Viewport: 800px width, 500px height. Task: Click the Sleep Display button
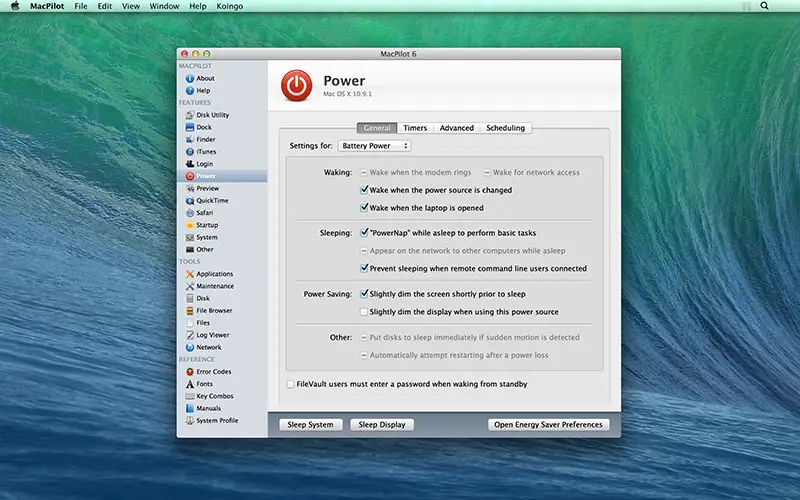382,424
